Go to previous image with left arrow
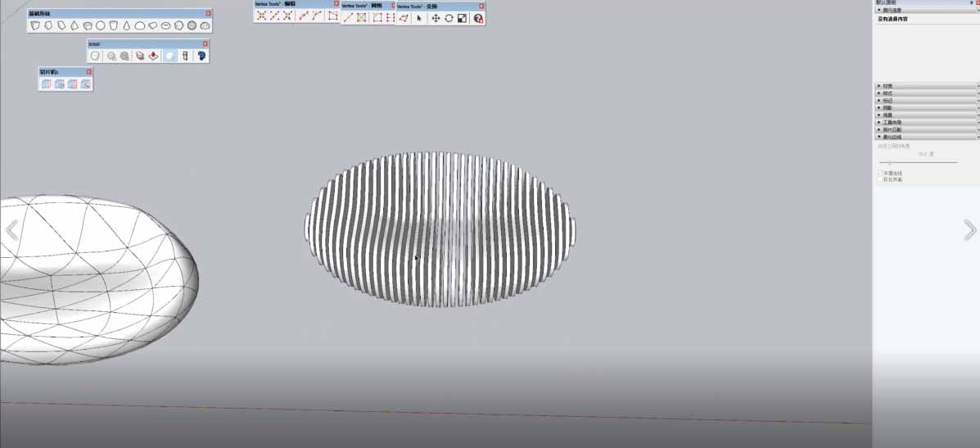The image size is (980, 448). click(x=11, y=230)
